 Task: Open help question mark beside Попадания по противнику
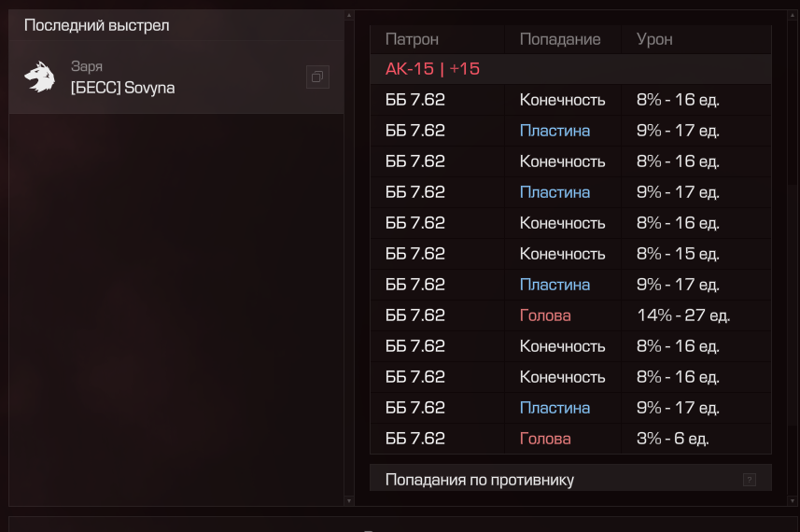click(x=749, y=480)
